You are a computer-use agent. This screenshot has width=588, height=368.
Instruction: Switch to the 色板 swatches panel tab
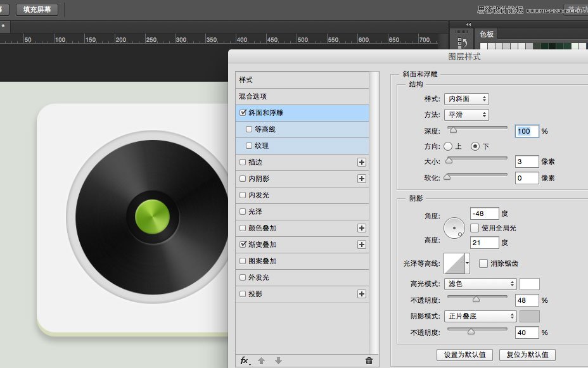tap(486, 34)
